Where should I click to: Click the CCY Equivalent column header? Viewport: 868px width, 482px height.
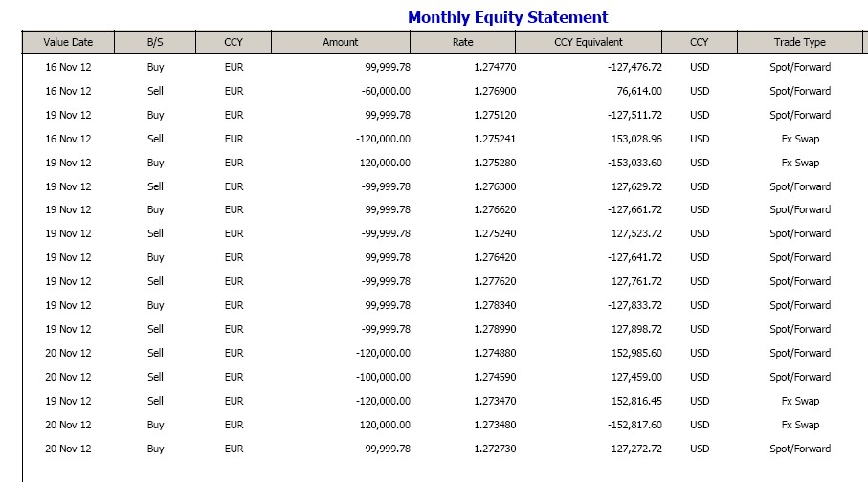tap(588, 42)
